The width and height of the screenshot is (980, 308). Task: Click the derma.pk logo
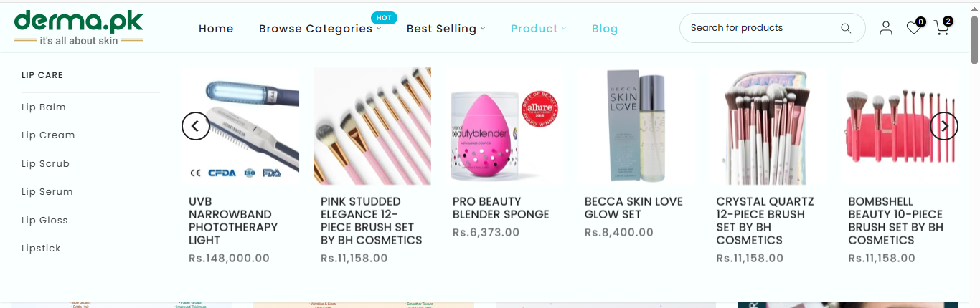pyautogui.click(x=79, y=27)
